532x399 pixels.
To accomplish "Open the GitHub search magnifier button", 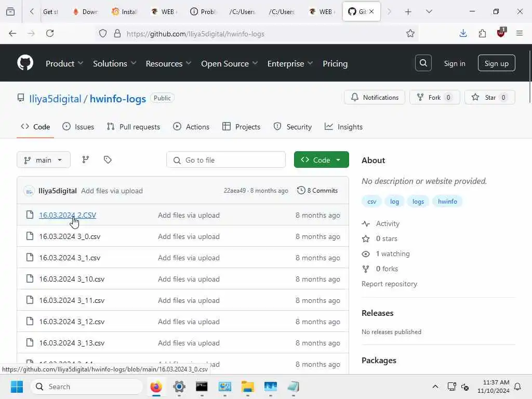I will click(423, 63).
